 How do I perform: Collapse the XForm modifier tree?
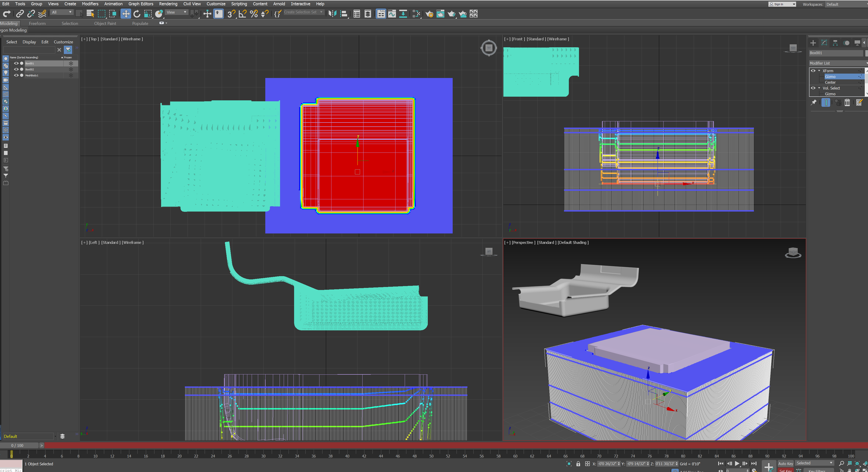point(819,71)
